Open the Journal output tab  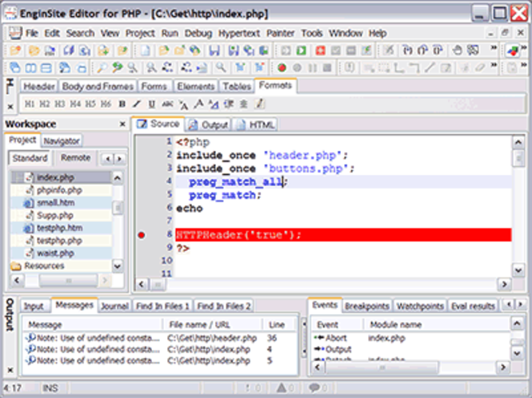click(x=114, y=306)
